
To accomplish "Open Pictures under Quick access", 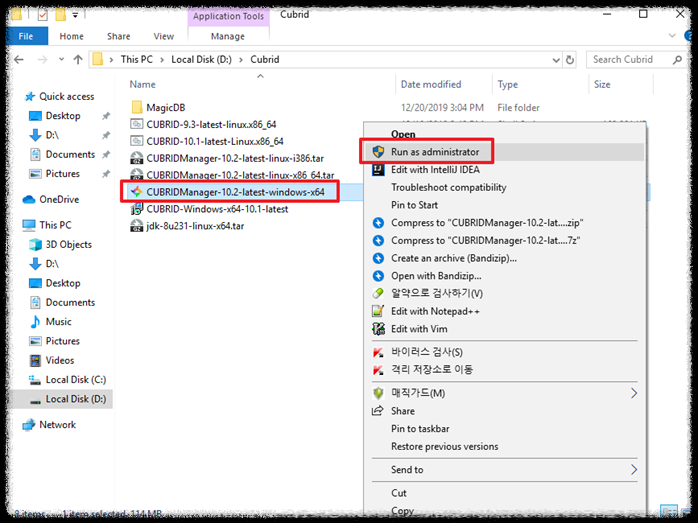I will (61, 174).
